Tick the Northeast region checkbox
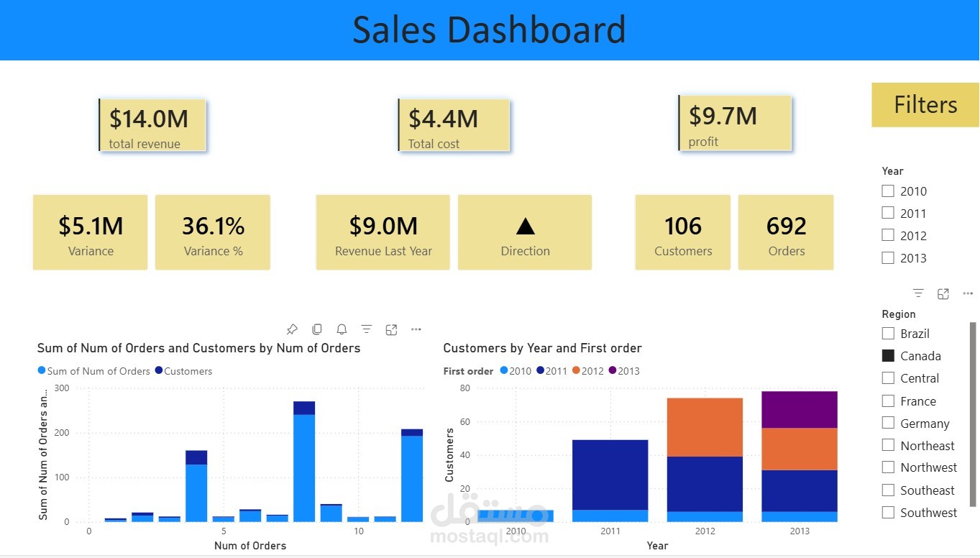The height and width of the screenshot is (558, 980). [888, 445]
